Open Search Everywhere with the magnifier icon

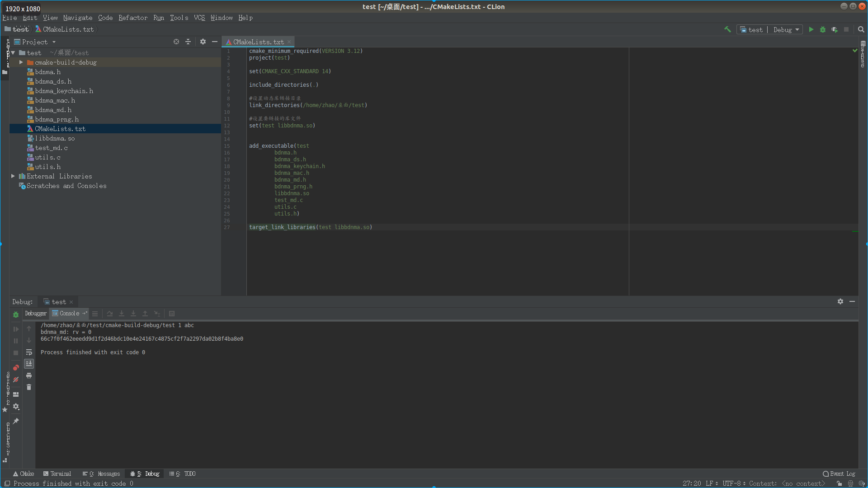[861, 29]
